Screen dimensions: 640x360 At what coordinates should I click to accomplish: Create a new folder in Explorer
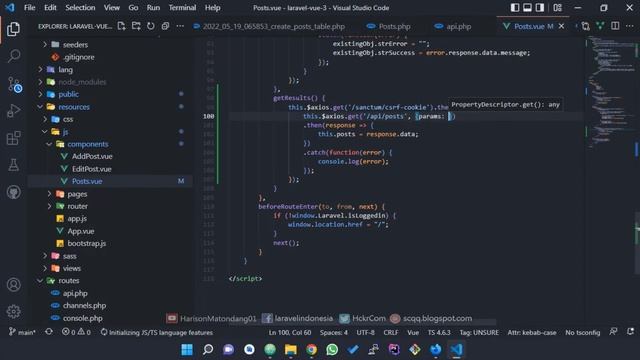click(136, 26)
